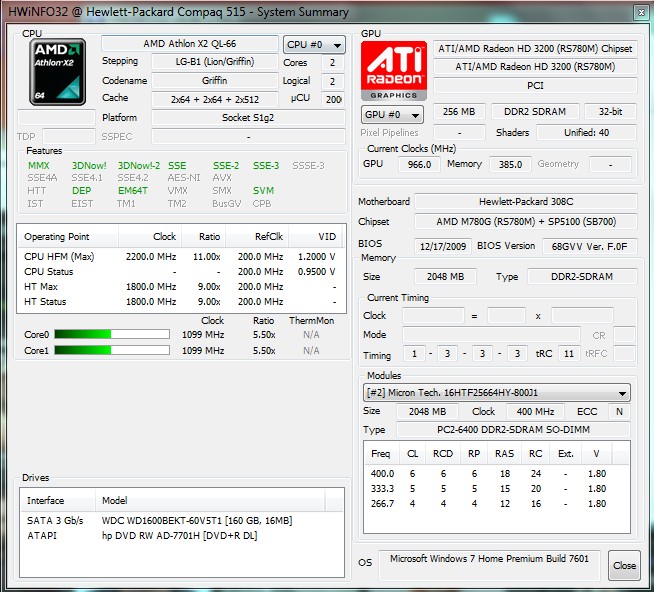Click the Core1 usage bar
The image size is (654, 592).
(112, 350)
